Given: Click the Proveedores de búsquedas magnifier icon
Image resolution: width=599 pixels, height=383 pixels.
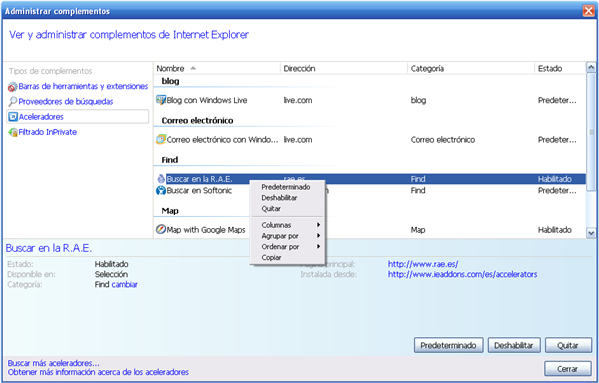Looking at the screenshot, I should 13,102.
